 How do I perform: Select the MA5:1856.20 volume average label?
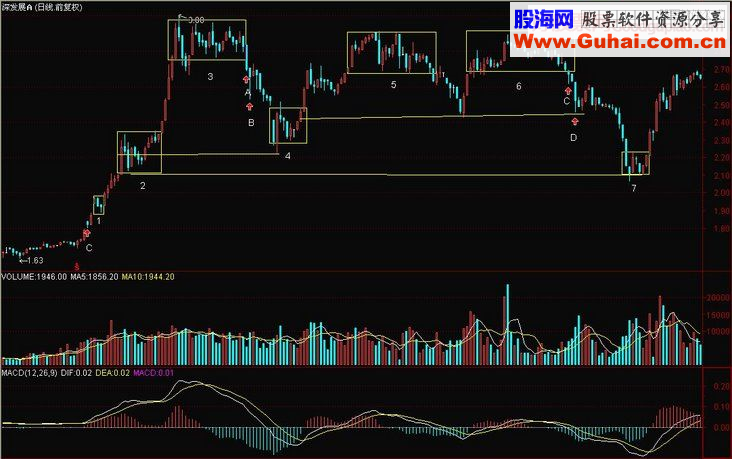94,277
